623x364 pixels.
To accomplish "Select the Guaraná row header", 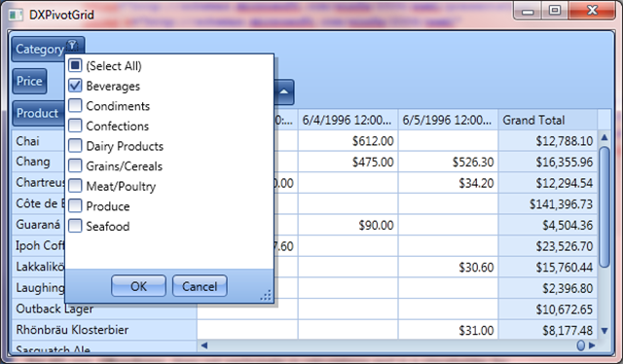I will pyautogui.click(x=38, y=225).
